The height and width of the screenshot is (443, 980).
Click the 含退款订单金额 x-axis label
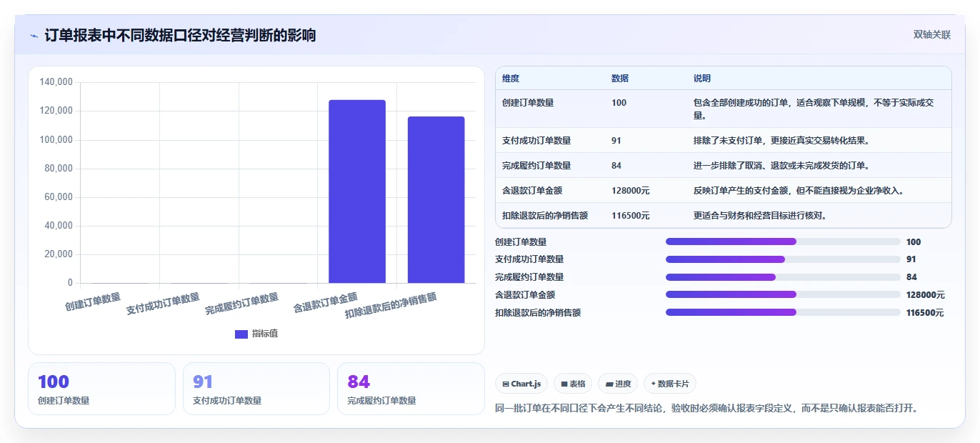coord(325,302)
